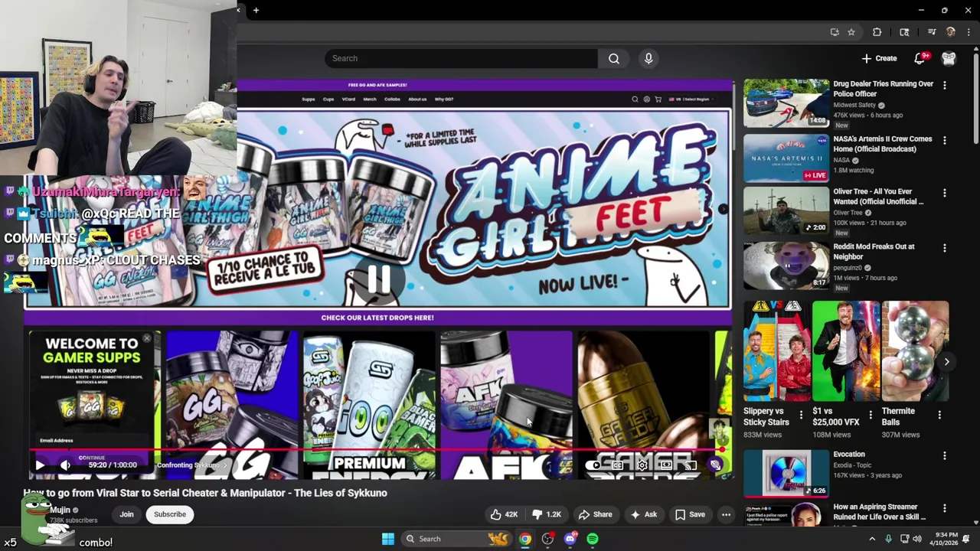Screen dimensions: 980x551
Task: Toggle the autoplay switch in the player
Action: [x=594, y=465]
